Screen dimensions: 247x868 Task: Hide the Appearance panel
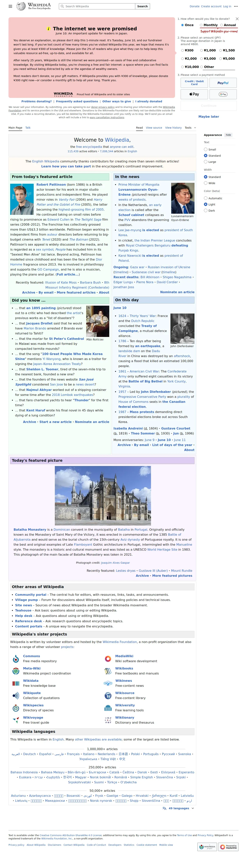229,135
